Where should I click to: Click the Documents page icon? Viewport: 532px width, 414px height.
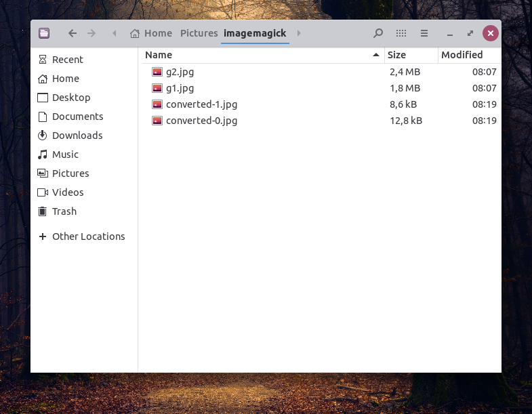[x=43, y=117]
